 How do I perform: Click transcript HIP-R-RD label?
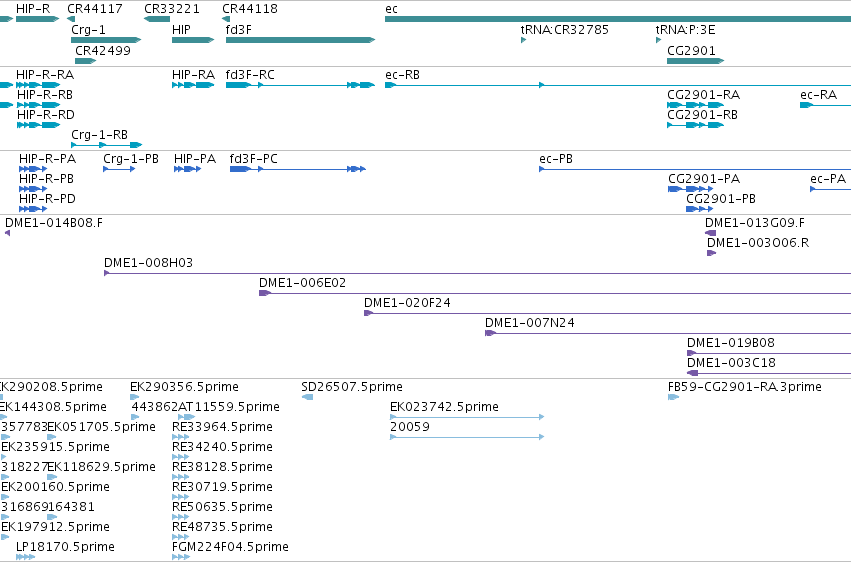[46, 114]
